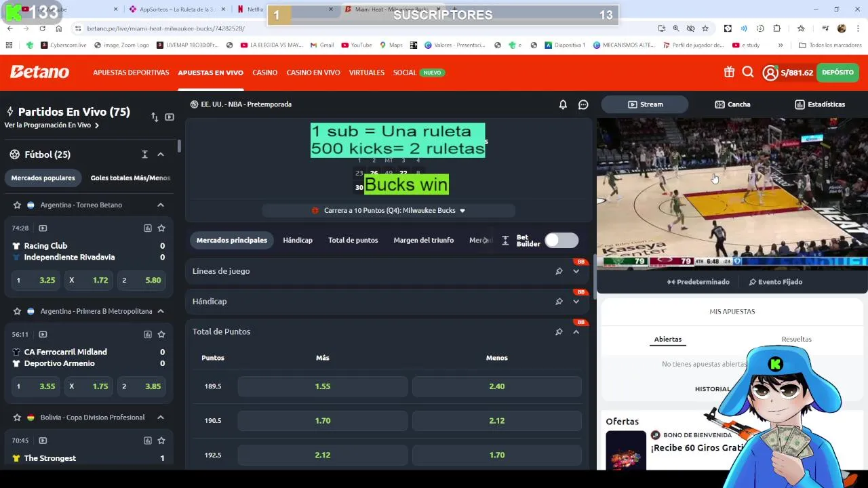Select the Goles totales Más/Menos filter chip
Image resolution: width=868 pixels, height=488 pixels.
tap(130, 178)
